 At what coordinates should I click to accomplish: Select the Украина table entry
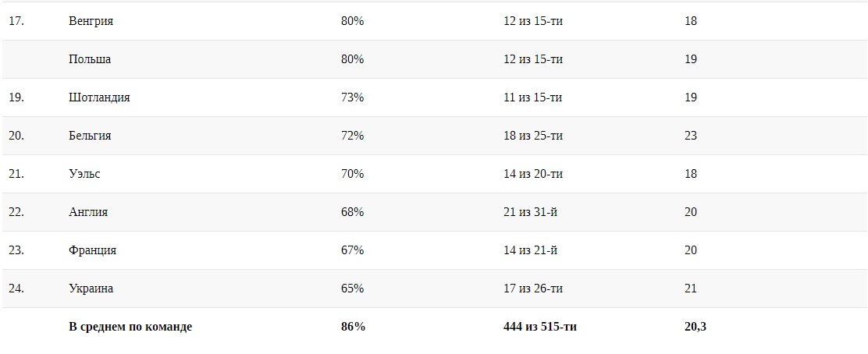91,289
